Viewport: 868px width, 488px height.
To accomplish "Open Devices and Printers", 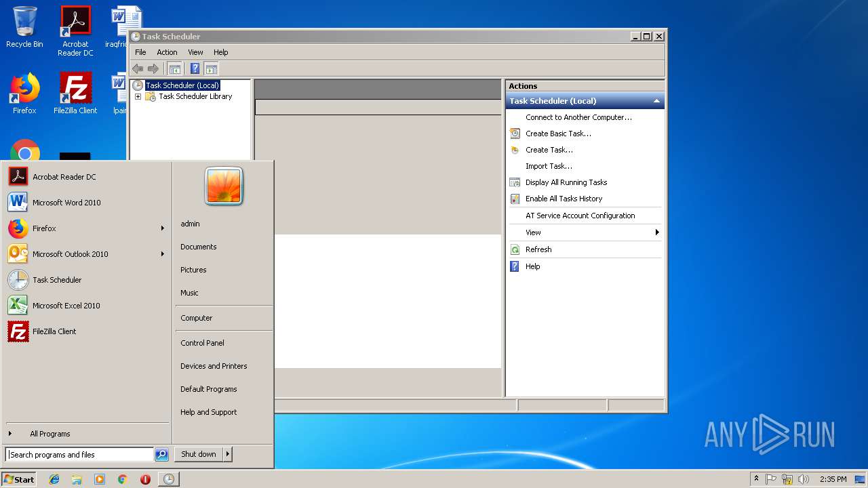I will pyautogui.click(x=214, y=366).
